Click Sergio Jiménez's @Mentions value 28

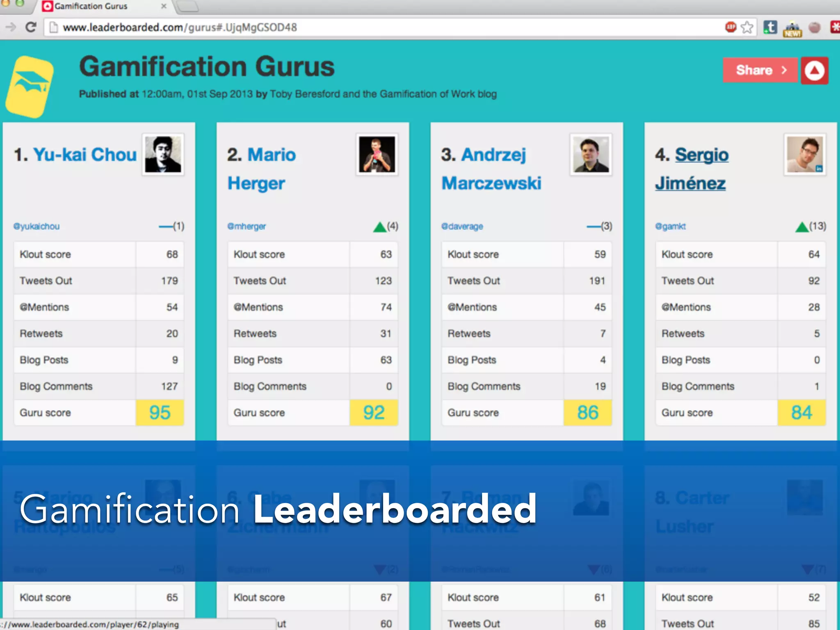814,307
